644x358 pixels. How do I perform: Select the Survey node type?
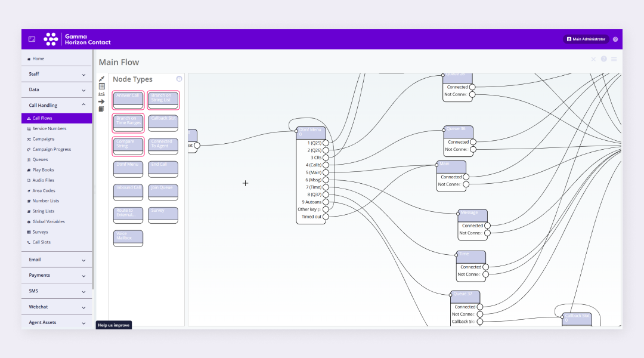pyautogui.click(x=163, y=215)
